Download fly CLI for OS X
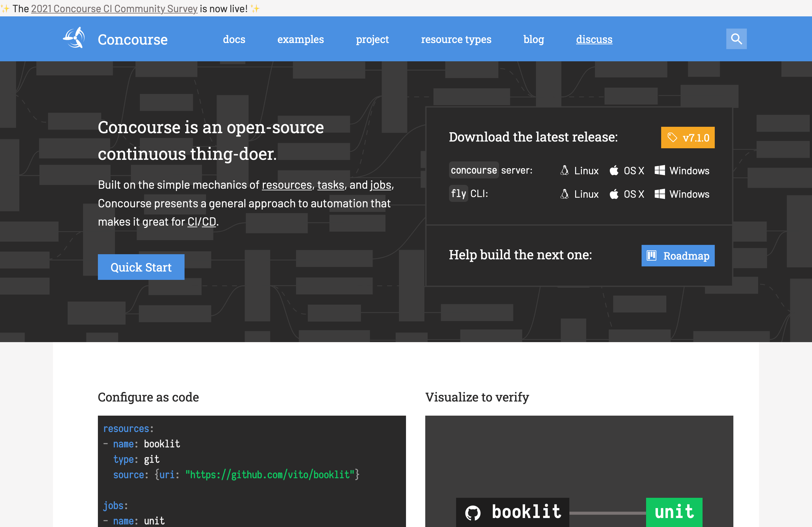 click(627, 194)
